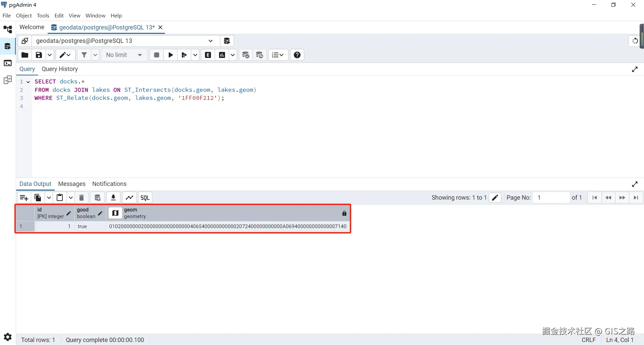Viewport: 644px width, 345px height.
Task: Open the Query Tool sidebar icon
Action: [x=8, y=46]
